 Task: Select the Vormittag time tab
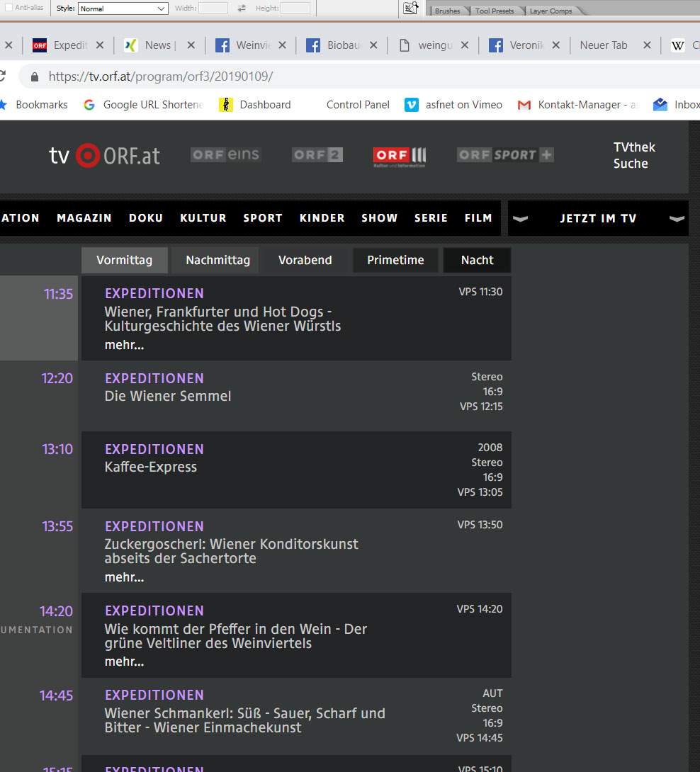[125, 260]
